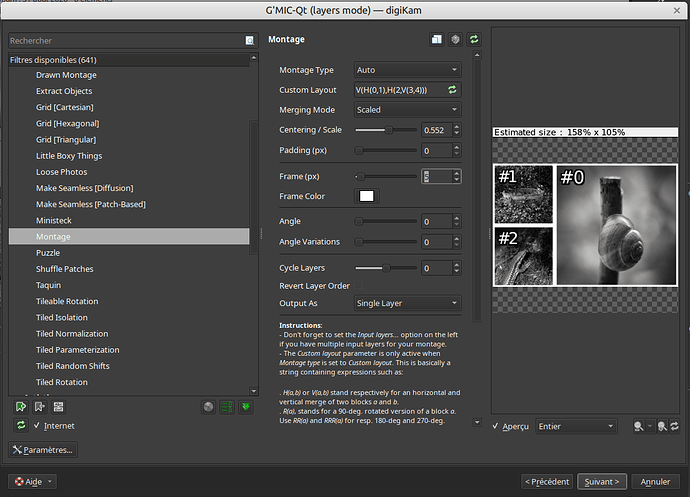Click the randomize parameters dice icon

pos(455,40)
